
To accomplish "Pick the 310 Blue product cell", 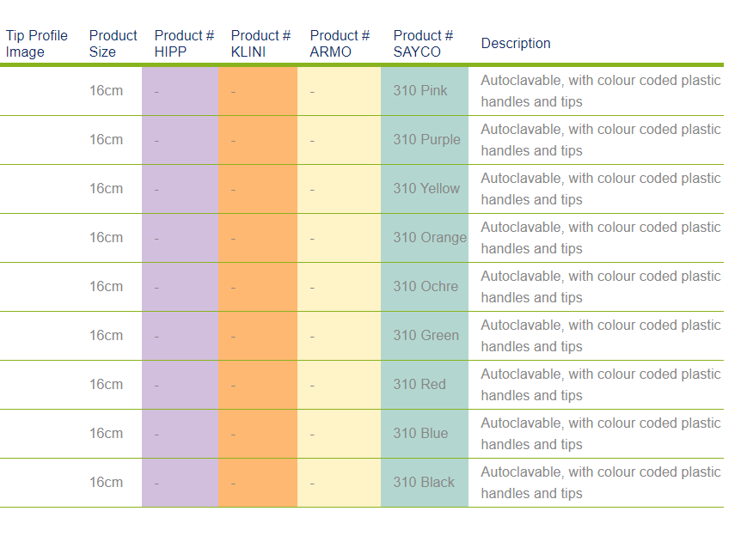I will point(420,434).
